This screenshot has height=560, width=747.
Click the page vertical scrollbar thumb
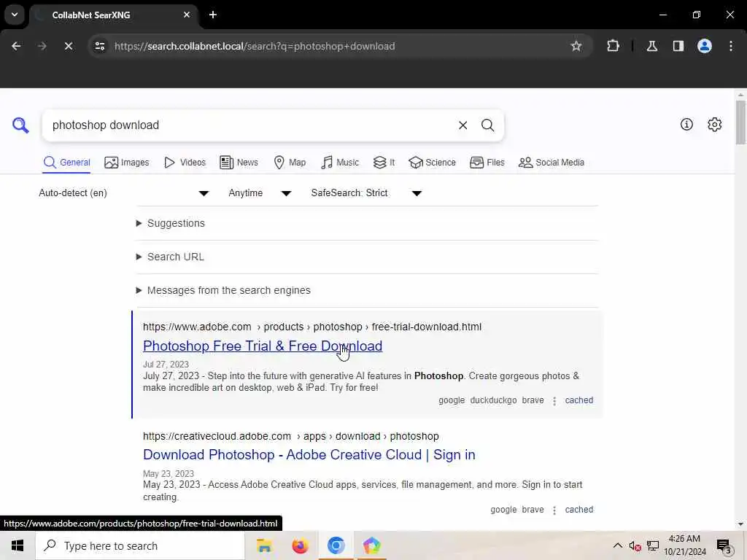[740, 122]
